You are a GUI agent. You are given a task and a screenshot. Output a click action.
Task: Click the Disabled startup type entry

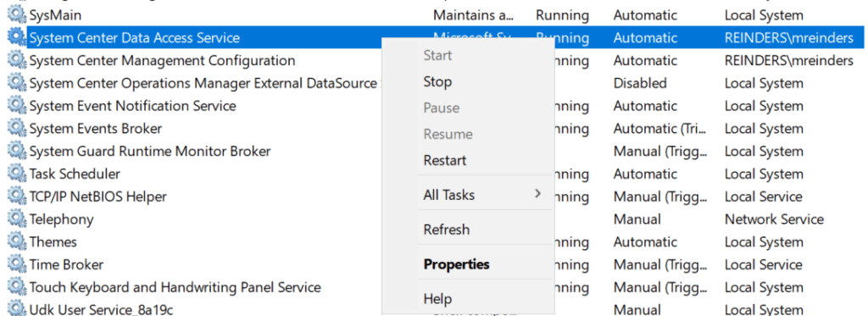640,83
